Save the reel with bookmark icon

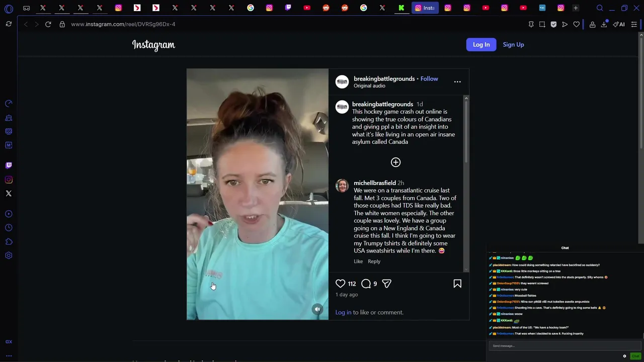pos(457,284)
